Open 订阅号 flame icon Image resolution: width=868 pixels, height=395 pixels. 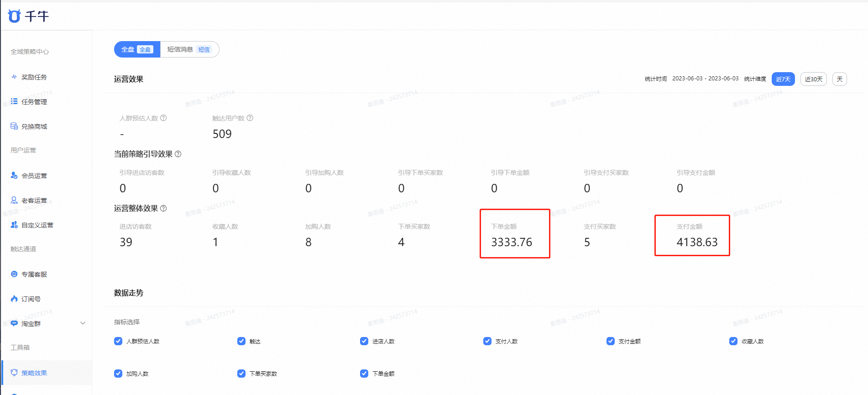[14, 299]
